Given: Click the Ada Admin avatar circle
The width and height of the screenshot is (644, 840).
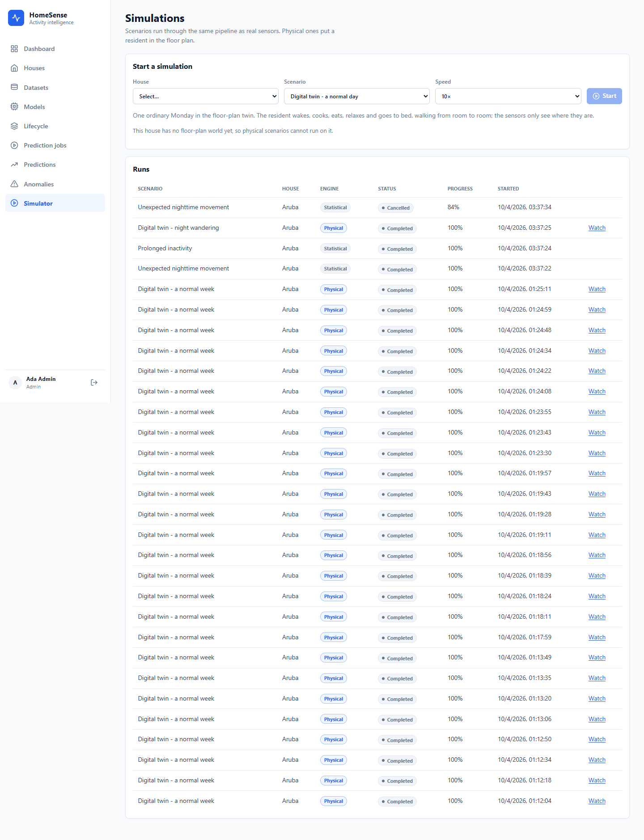Looking at the screenshot, I should click(15, 383).
